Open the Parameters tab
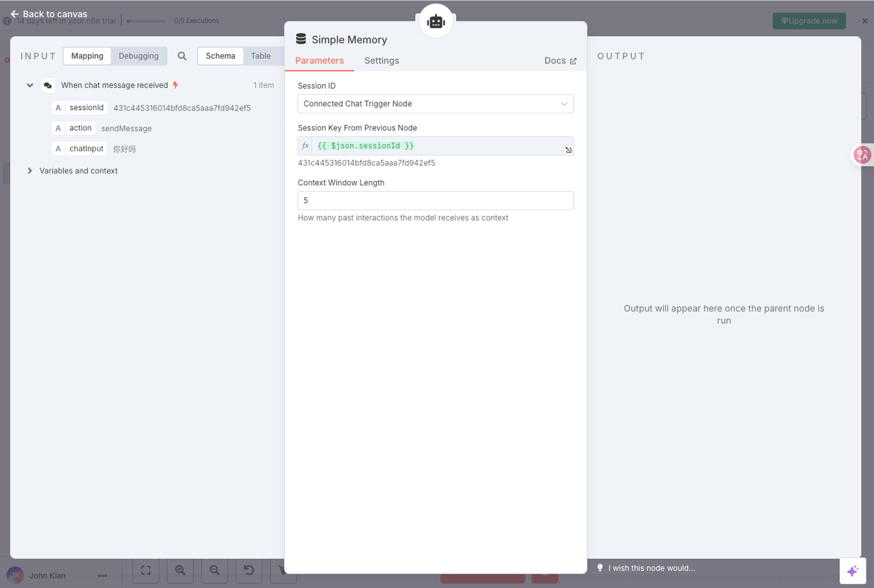Viewport: 874px width, 588px height. [320, 61]
